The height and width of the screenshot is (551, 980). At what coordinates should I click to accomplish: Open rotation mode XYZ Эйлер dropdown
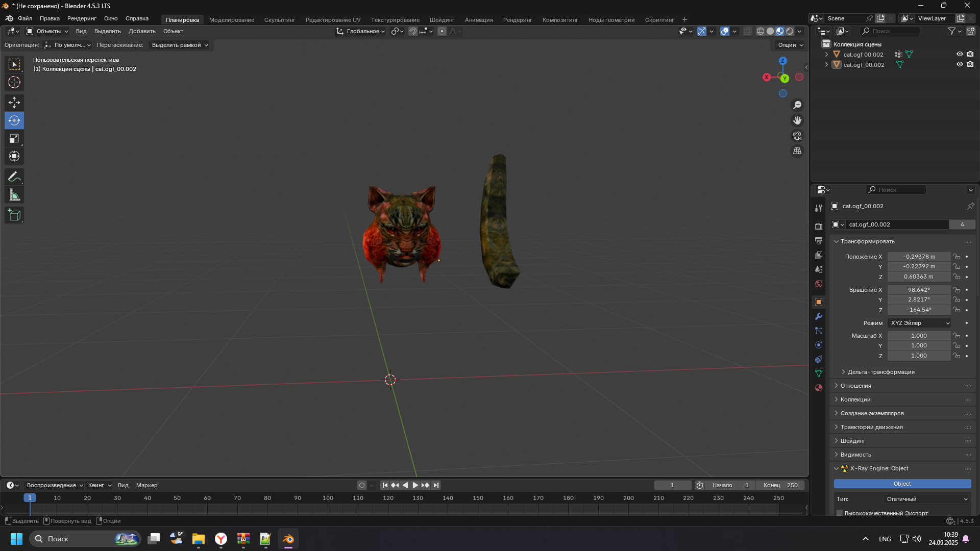(920, 323)
